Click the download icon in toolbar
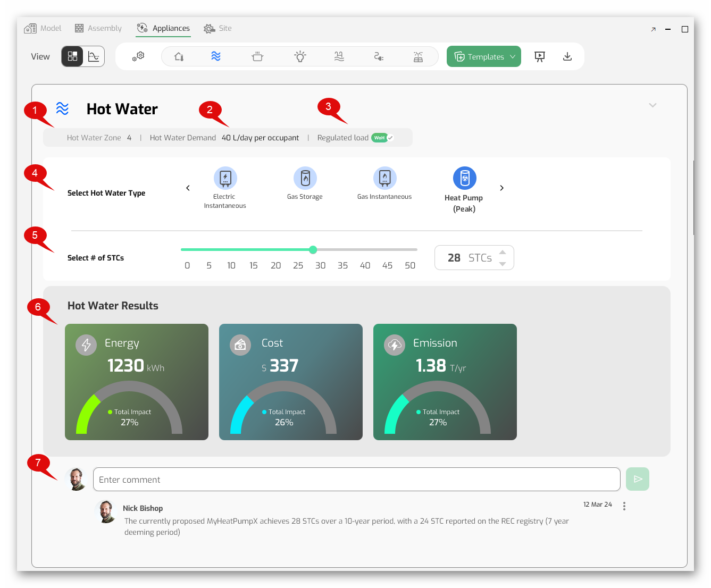The height and width of the screenshot is (588, 711). point(567,56)
